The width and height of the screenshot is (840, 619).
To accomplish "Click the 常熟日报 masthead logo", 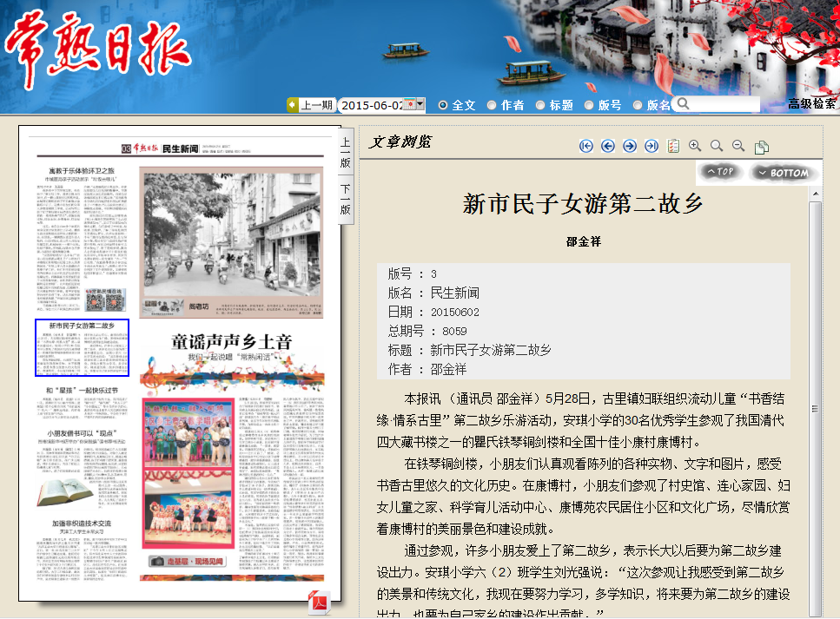I will pos(97,49).
